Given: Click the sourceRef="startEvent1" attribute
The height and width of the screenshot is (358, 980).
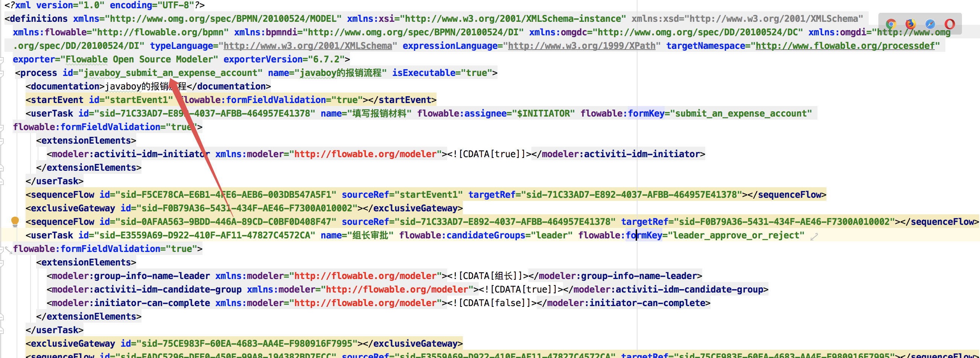Looking at the screenshot, I should pos(402,194).
